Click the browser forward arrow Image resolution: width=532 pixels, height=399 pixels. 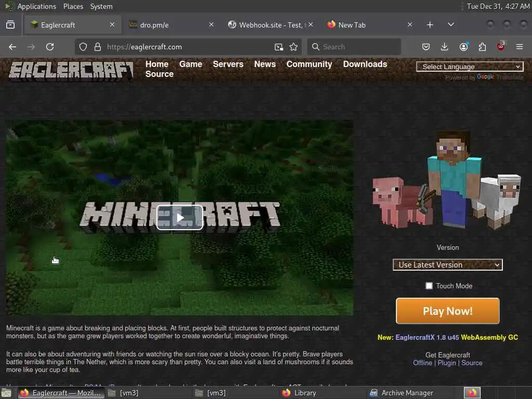click(31, 47)
